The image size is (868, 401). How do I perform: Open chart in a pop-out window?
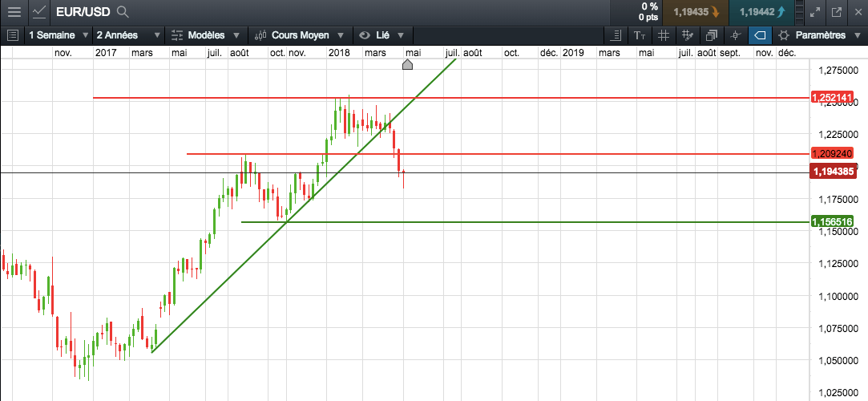837,12
